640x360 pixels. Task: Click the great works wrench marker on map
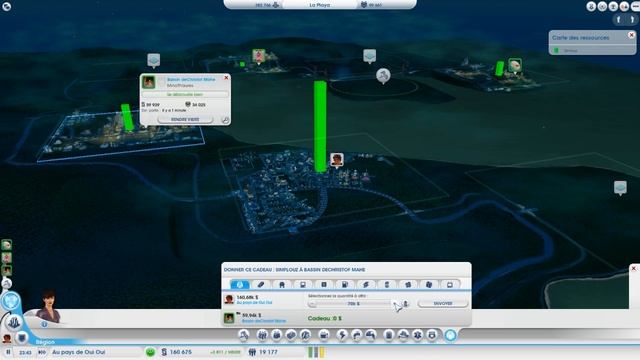point(383,76)
